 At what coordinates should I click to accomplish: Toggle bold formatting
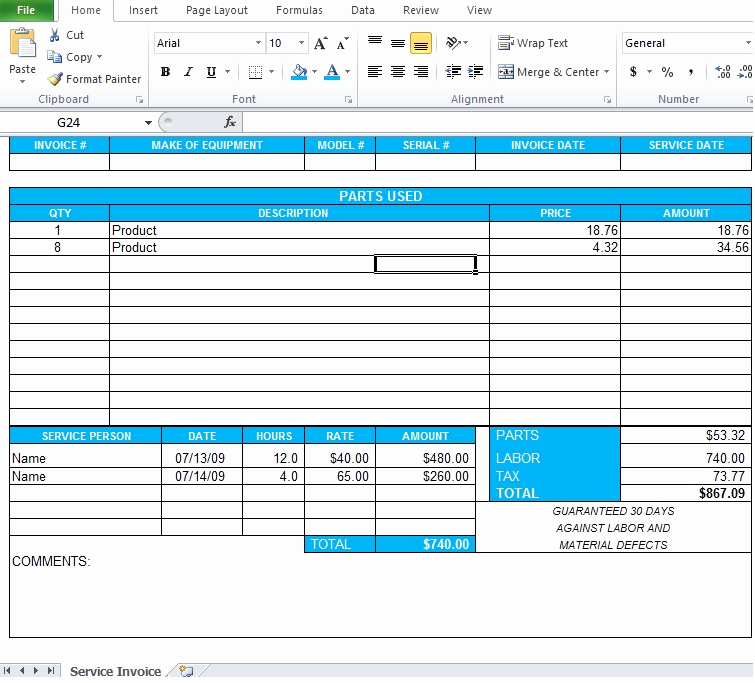pyautogui.click(x=165, y=72)
